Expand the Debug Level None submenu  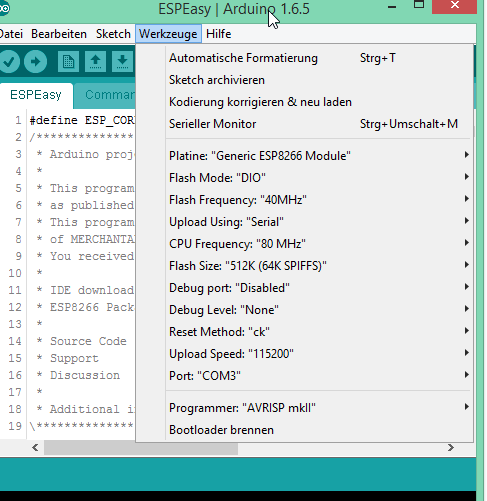click(x=304, y=310)
